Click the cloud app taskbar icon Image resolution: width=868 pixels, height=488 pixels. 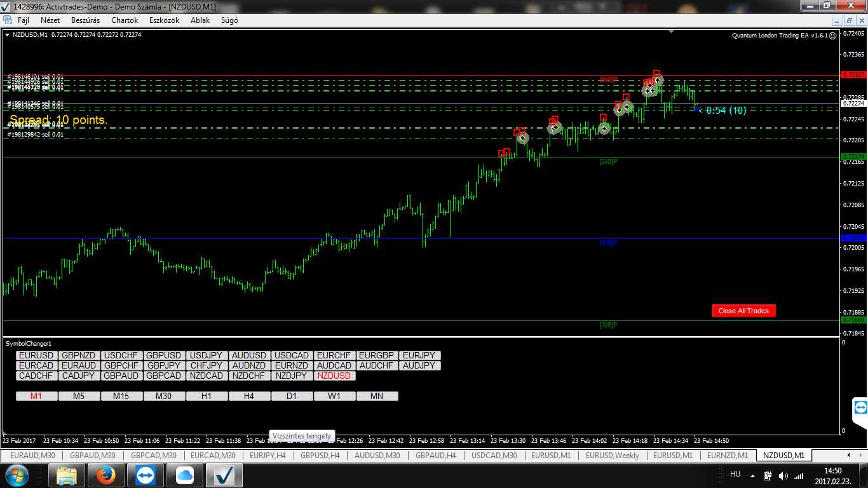[184, 475]
